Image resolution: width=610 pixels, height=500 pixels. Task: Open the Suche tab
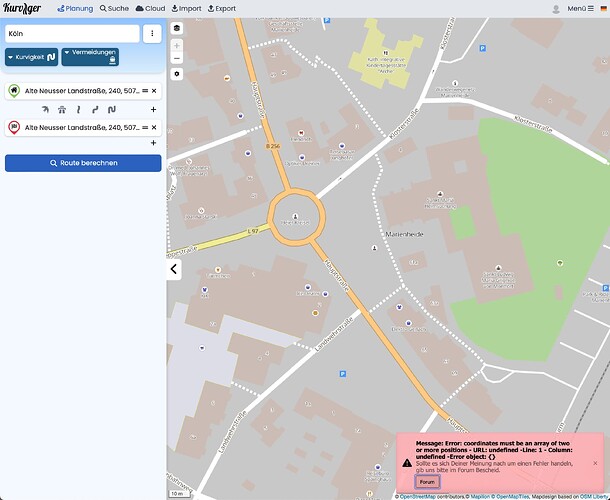coord(113,8)
